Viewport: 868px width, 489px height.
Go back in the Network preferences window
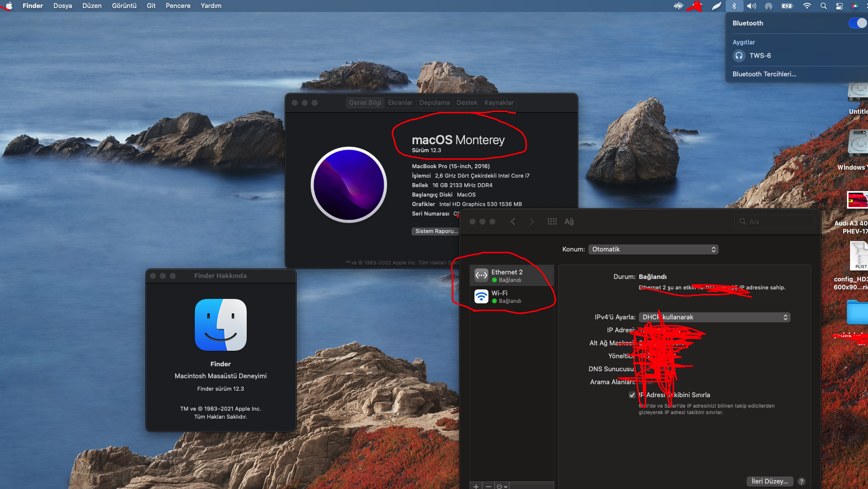click(513, 222)
